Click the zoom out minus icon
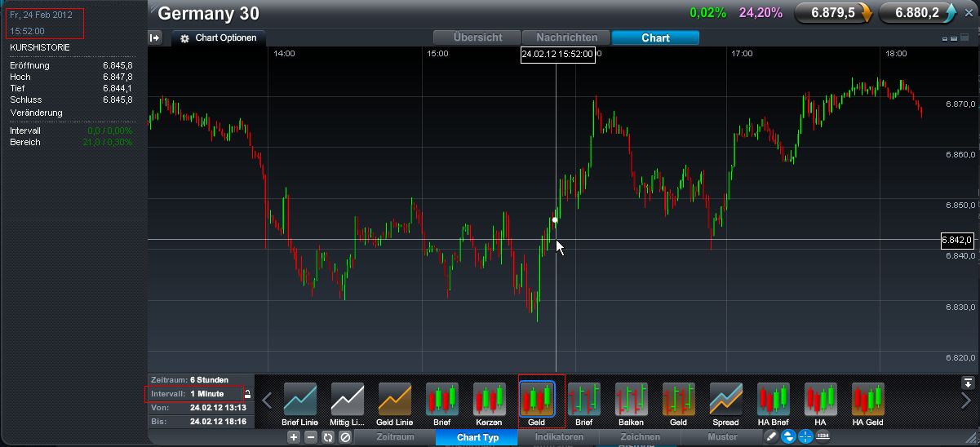 (311, 438)
